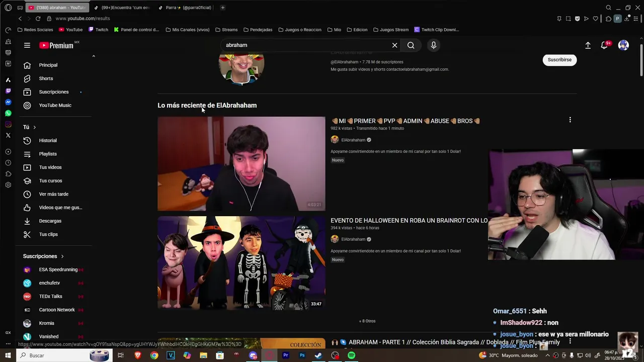The image size is (644, 362).
Task: Open Twitch Clip Downloader bookmark
Action: click(x=437, y=30)
